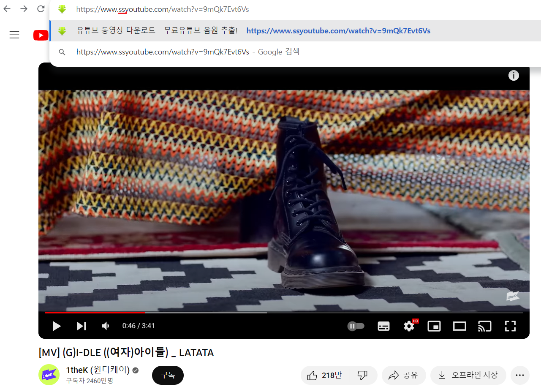Like the video (218만)

click(325, 375)
